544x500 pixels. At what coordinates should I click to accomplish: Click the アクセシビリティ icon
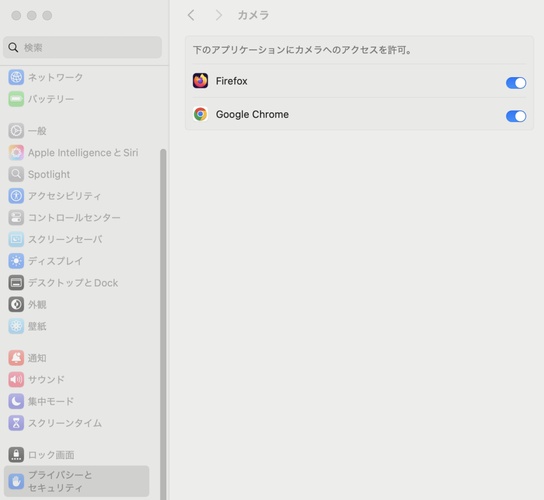[16, 196]
